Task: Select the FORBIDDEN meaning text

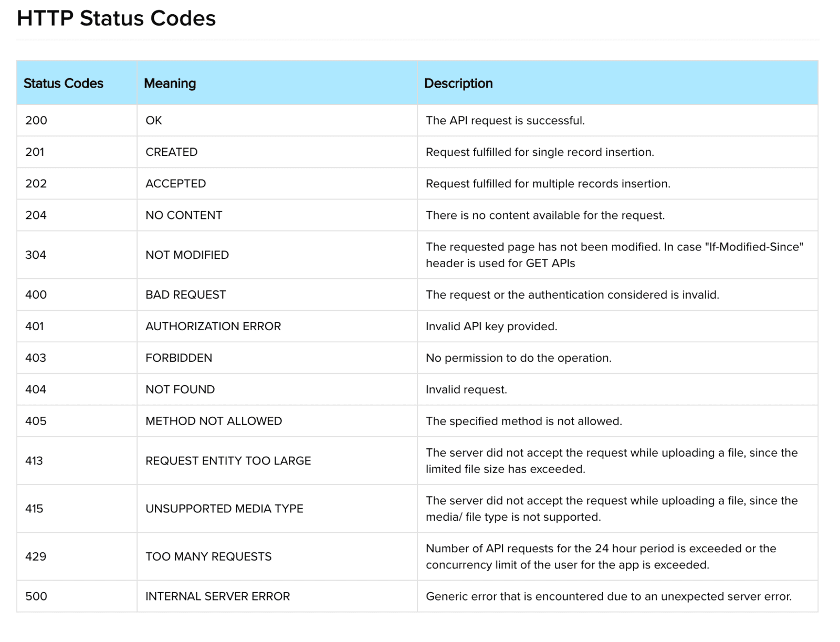Action: [179, 358]
